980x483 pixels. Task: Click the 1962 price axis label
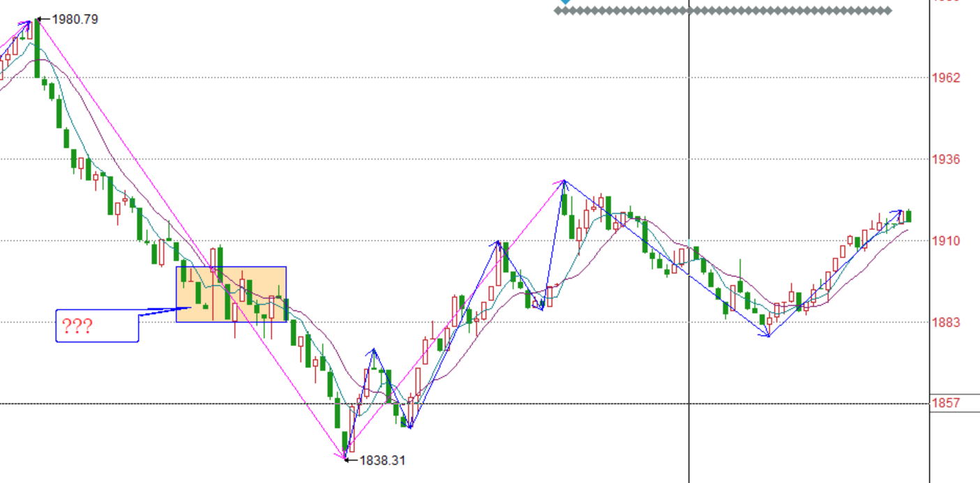(947, 77)
